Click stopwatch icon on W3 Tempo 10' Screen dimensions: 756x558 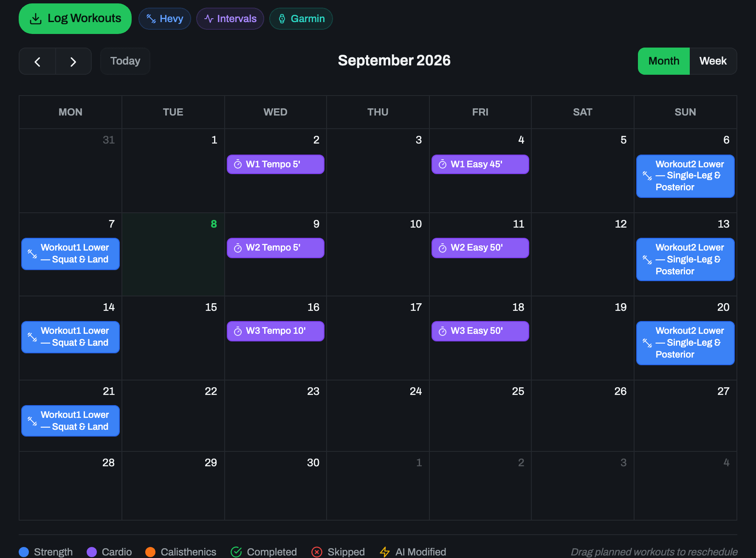point(238,331)
